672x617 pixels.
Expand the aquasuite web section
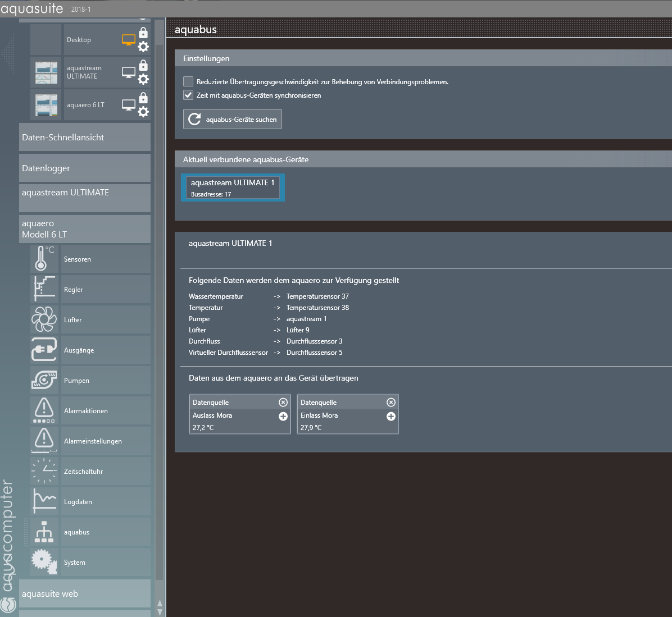click(x=84, y=594)
